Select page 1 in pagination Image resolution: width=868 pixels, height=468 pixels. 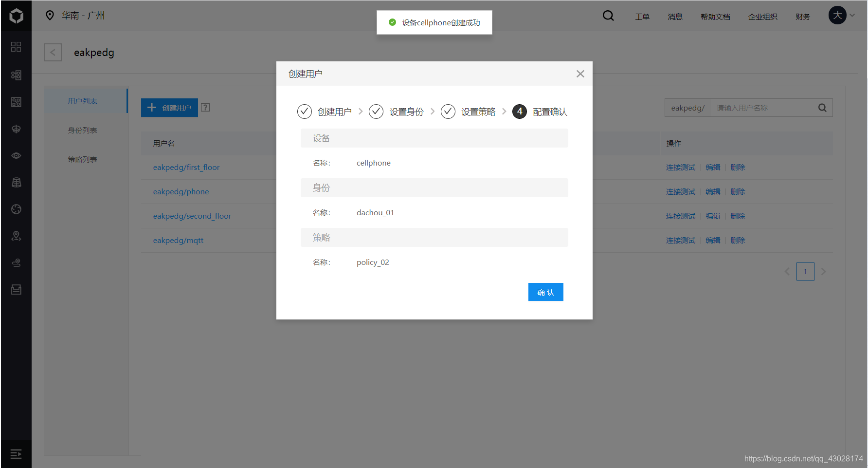[x=805, y=271]
